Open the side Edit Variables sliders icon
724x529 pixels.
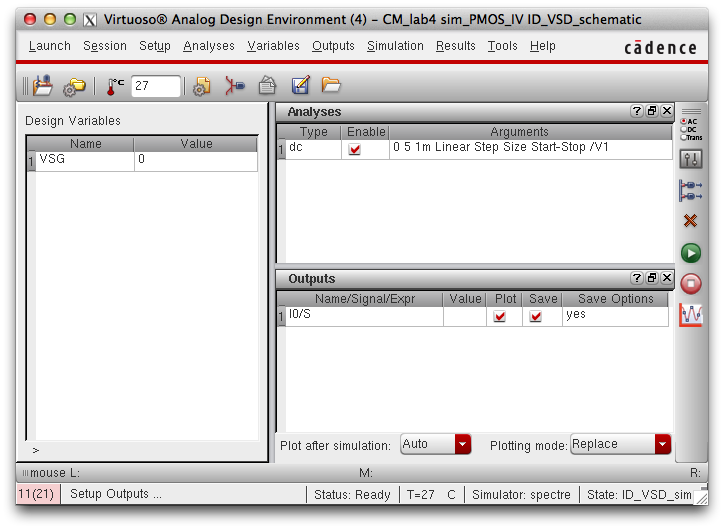pyautogui.click(x=691, y=159)
